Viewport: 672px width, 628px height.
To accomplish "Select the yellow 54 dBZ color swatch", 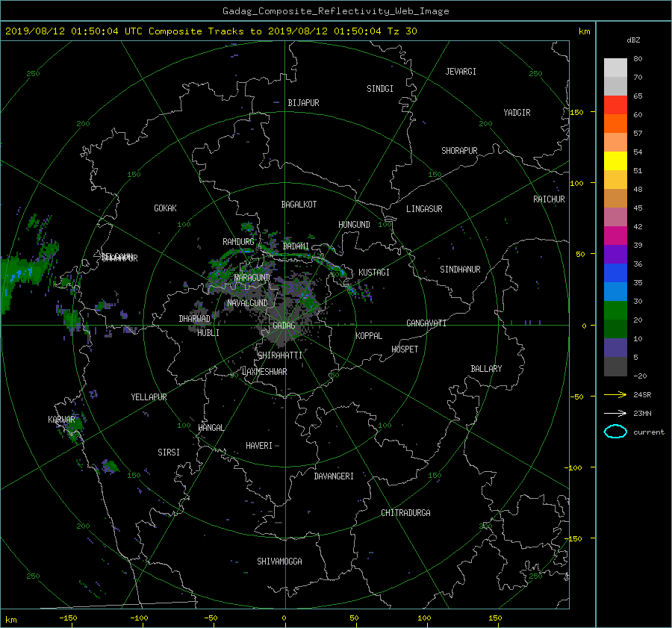I will pyautogui.click(x=615, y=161).
